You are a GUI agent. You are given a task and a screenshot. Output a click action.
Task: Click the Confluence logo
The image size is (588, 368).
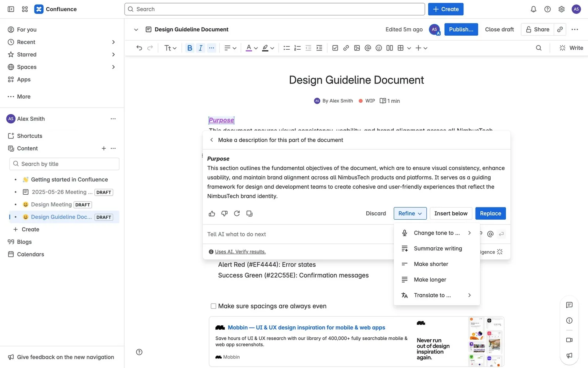pos(55,9)
